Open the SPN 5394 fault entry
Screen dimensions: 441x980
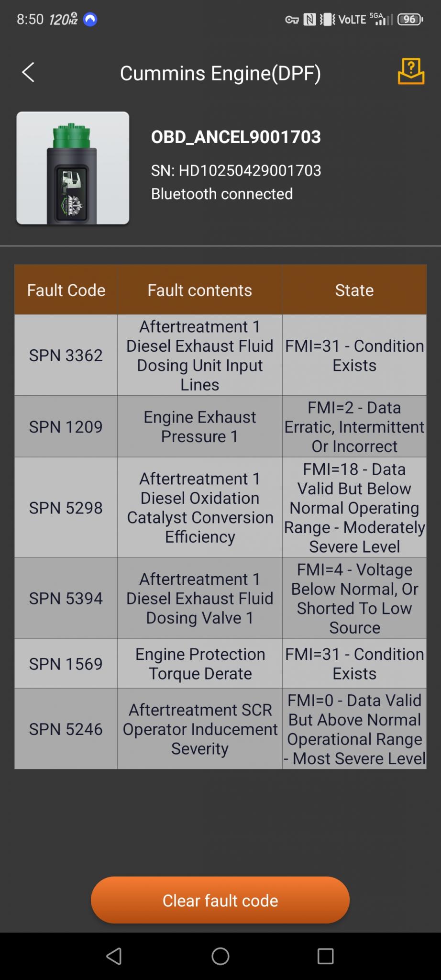[66, 598]
